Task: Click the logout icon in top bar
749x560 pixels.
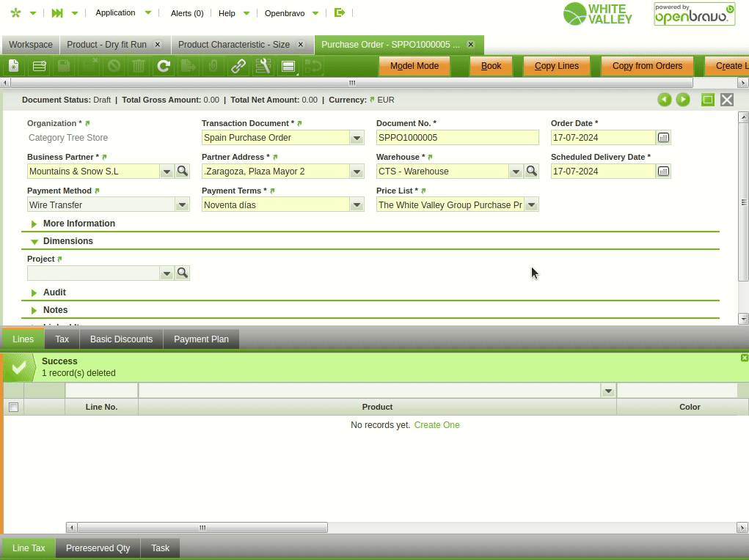Action: pos(339,12)
